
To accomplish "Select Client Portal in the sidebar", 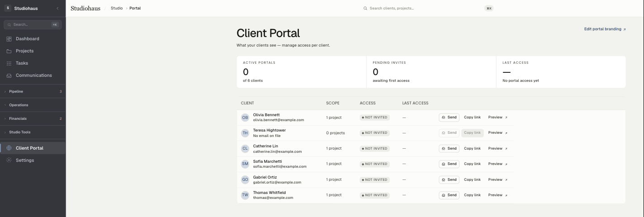I will coord(33,148).
